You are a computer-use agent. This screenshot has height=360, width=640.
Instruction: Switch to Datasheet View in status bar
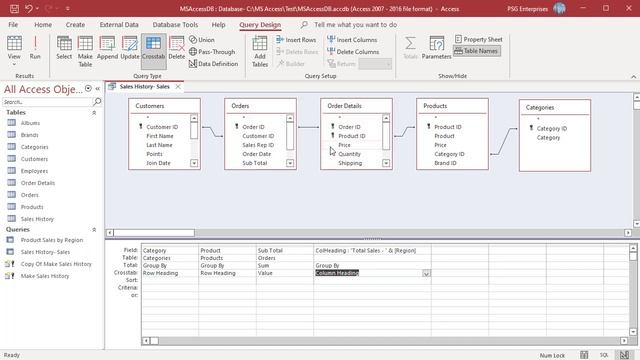(x=584, y=355)
